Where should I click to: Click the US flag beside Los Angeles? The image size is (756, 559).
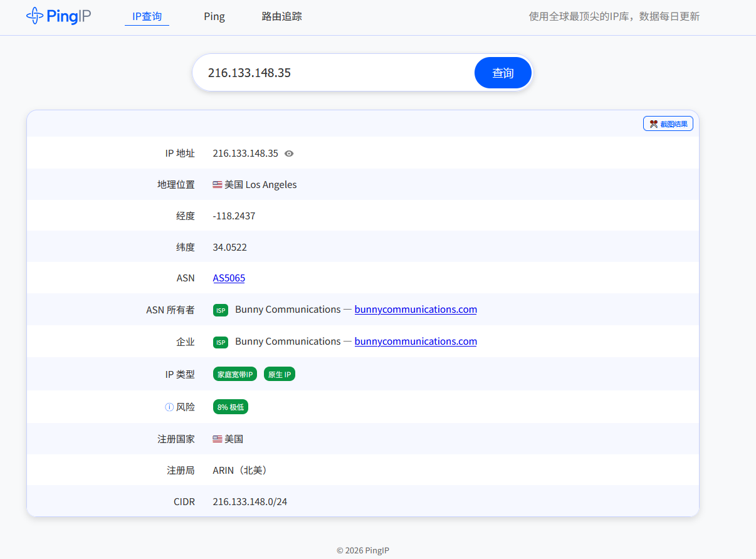click(218, 185)
